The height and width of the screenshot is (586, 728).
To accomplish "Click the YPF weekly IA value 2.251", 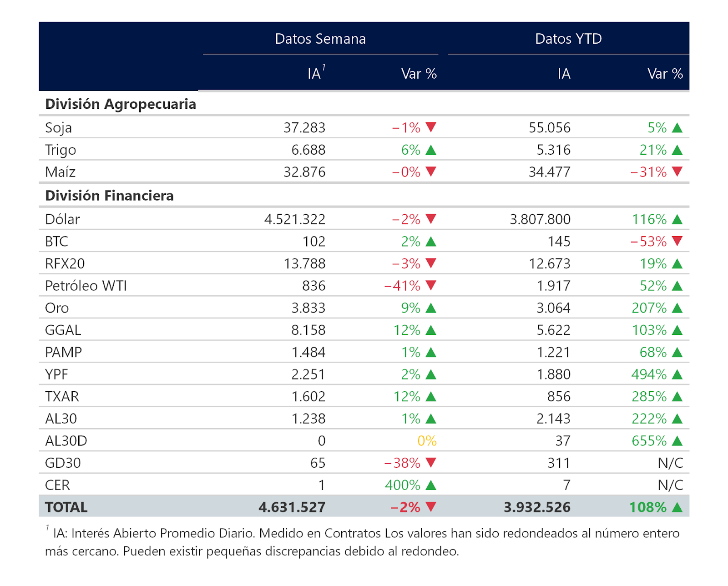I will pos(308,374).
